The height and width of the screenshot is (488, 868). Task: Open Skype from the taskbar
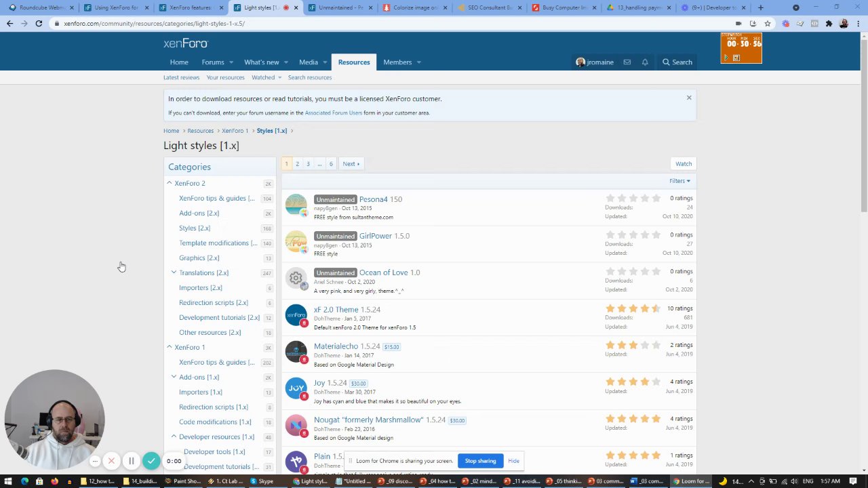pyautogui.click(x=262, y=481)
